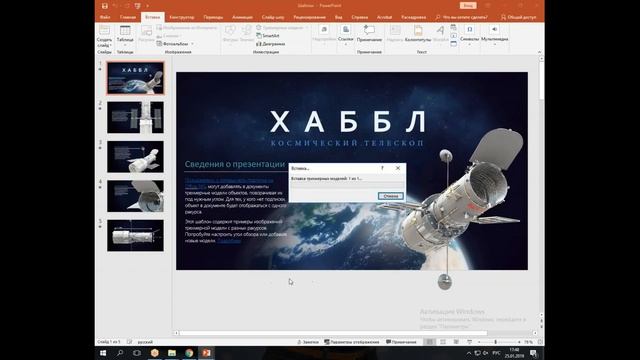640x360 pixels.
Task: Click the Photo album button
Action: tap(173, 44)
